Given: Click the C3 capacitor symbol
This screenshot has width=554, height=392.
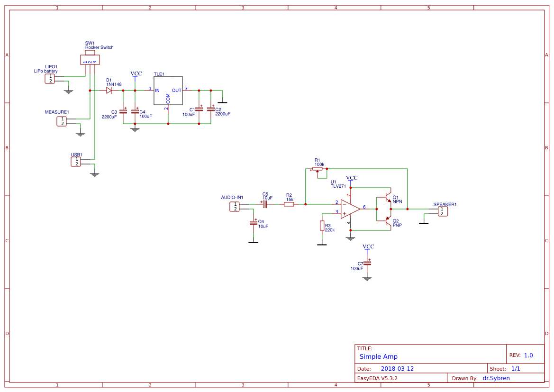Looking at the screenshot, I should pos(123,111).
